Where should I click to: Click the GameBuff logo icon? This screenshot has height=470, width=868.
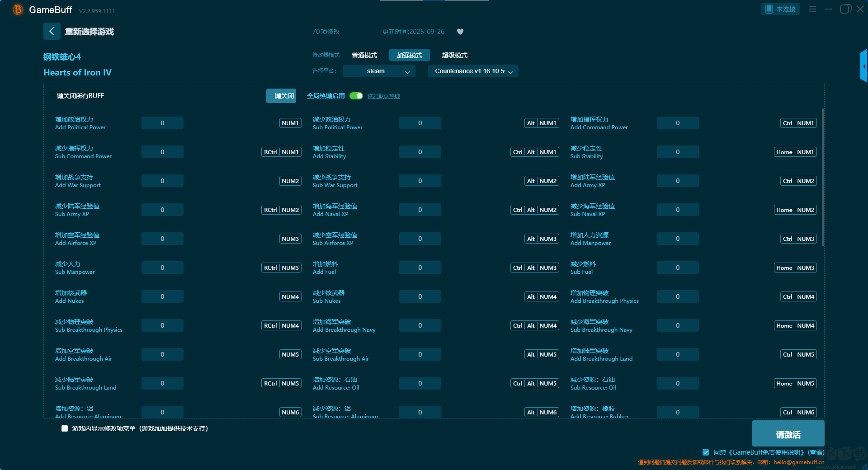coord(18,9)
